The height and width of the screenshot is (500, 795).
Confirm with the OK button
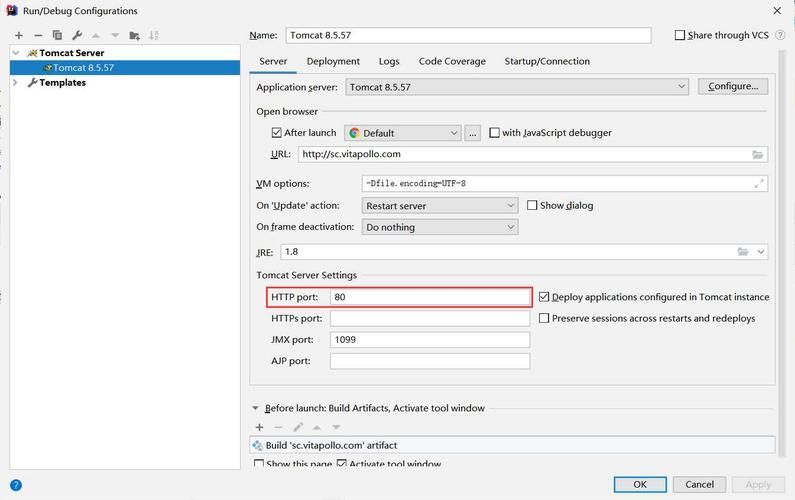(x=640, y=484)
